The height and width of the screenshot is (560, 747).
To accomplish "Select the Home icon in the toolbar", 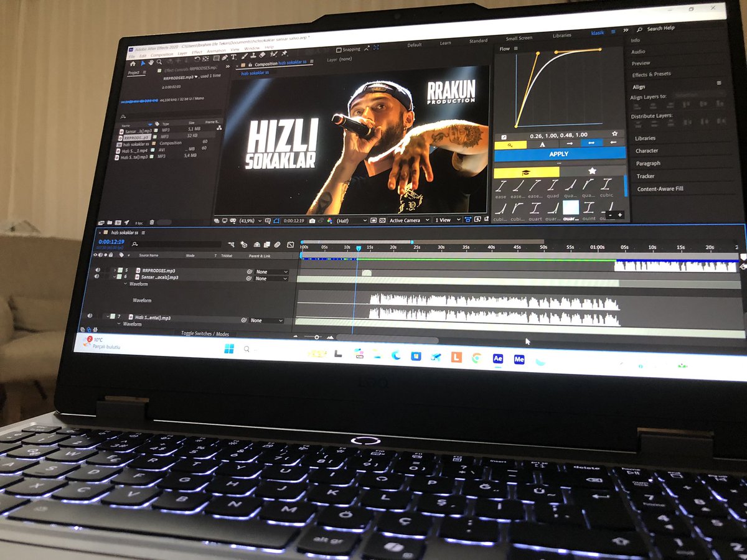I will pos(133,63).
